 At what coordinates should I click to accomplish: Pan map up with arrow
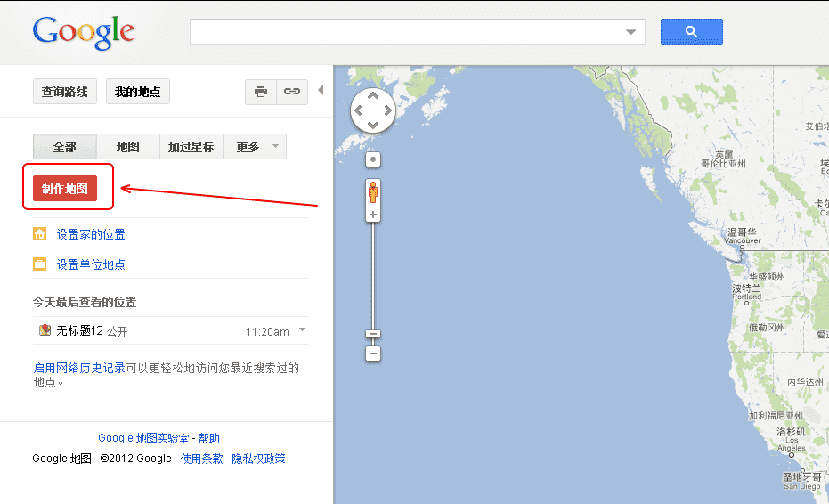coord(373,95)
